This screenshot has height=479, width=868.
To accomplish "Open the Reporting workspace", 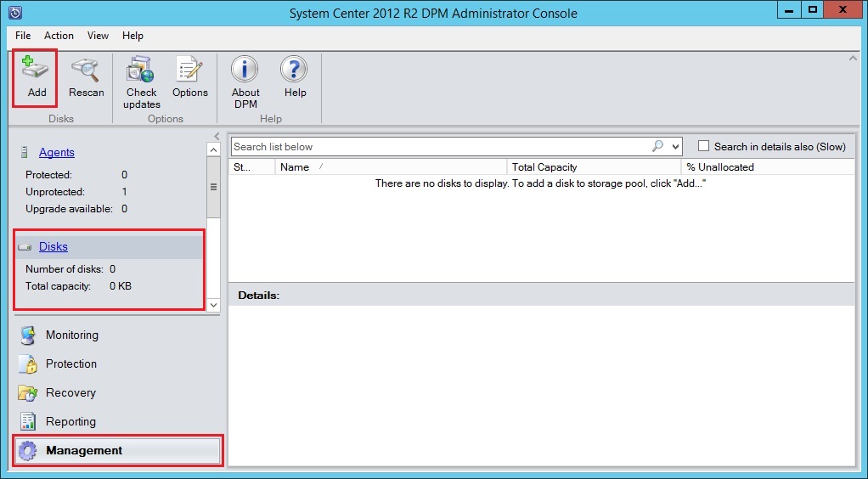I will tap(70, 421).
